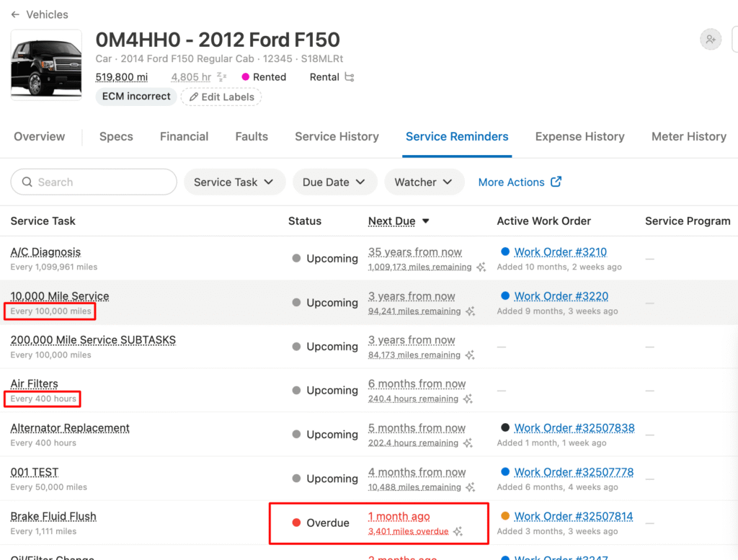The height and width of the screenshot is (560, 738).
Task: Click the group tree icon beside Rental
Action: pyautogui.click(x=350, y=76)
